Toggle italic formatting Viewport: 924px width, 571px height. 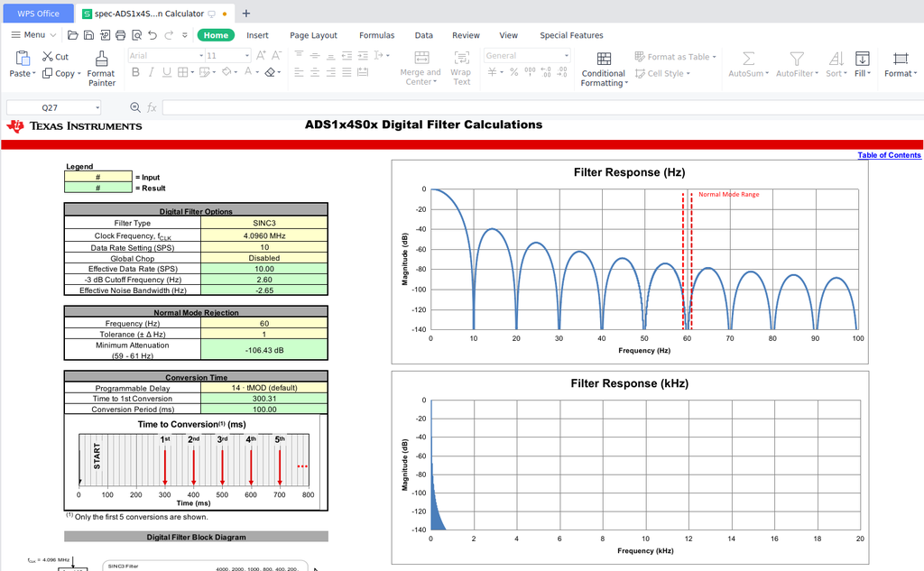(151, 72)
